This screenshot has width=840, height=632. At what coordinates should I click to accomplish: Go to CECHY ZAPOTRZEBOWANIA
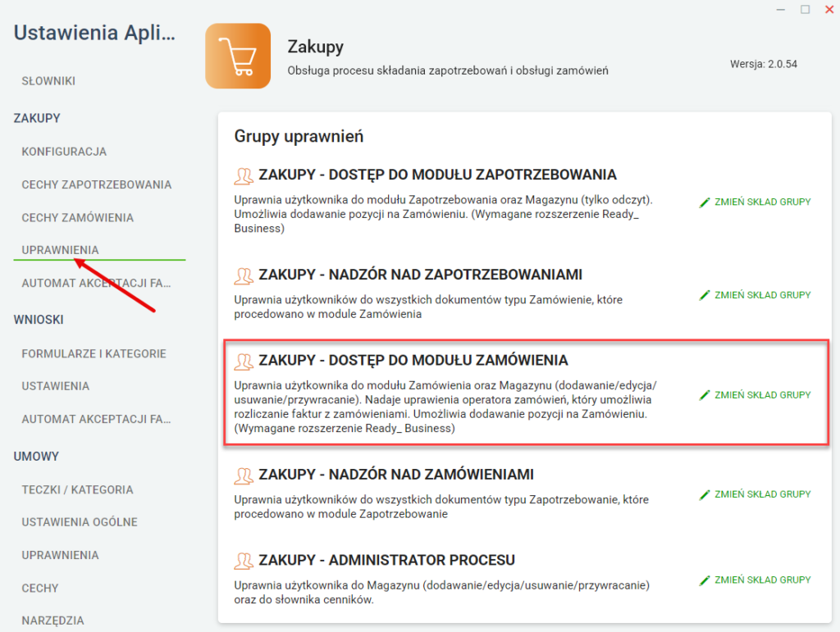(97, 184)
